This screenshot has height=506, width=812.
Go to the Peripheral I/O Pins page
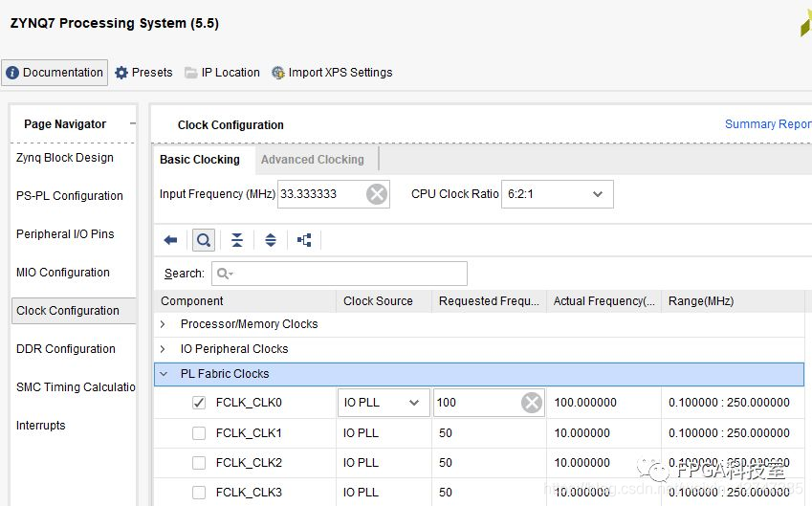coord(65,234)
